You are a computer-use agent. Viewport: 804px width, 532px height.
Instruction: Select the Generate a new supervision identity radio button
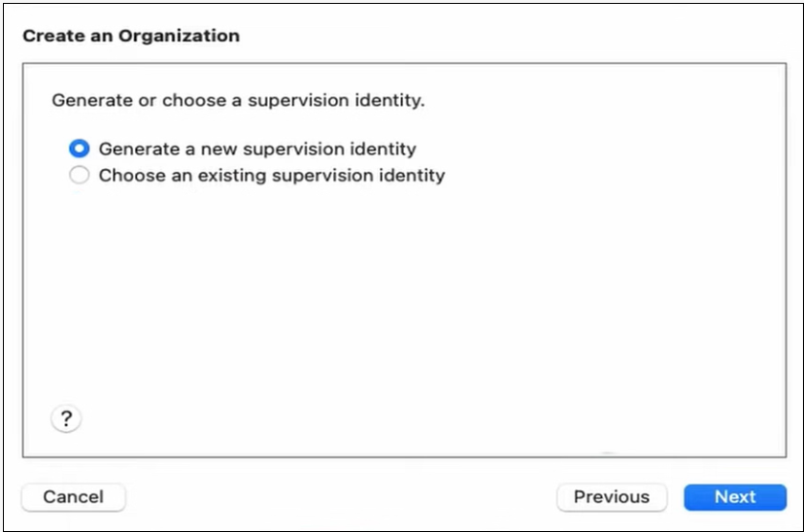(x=80, y=149)
